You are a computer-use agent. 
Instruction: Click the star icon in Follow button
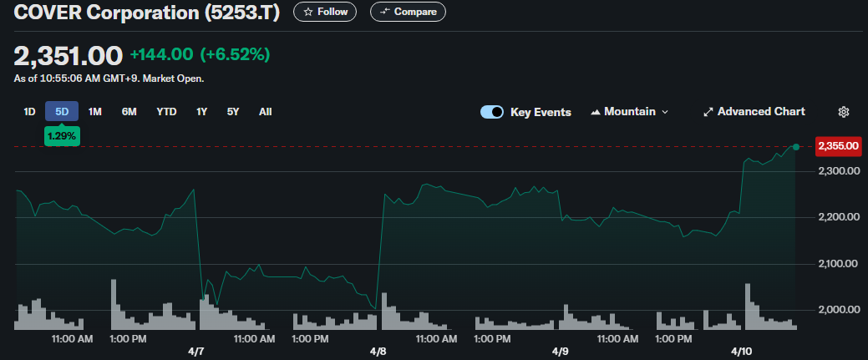(x=308, y=12)
